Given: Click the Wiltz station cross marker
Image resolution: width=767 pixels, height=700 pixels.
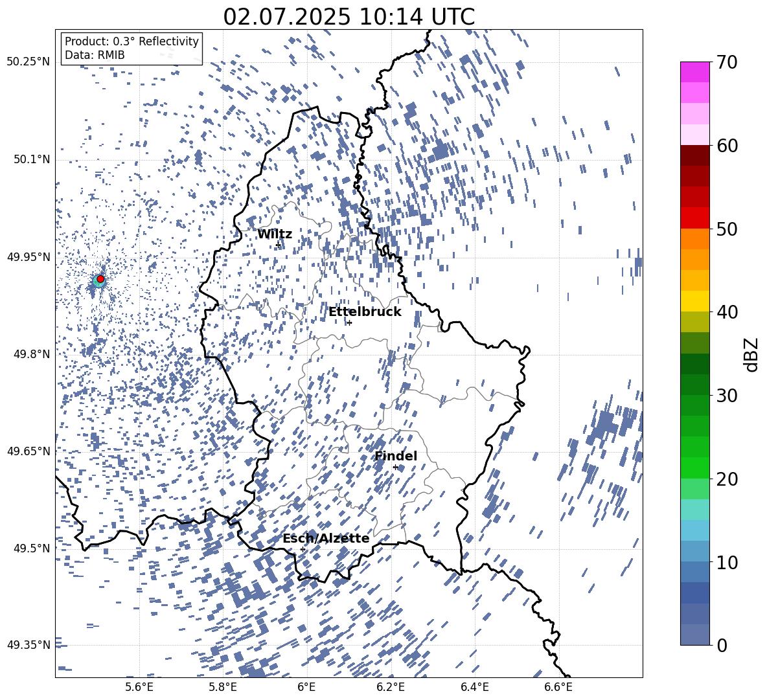Looking at the screenshot, I should 279,245.
